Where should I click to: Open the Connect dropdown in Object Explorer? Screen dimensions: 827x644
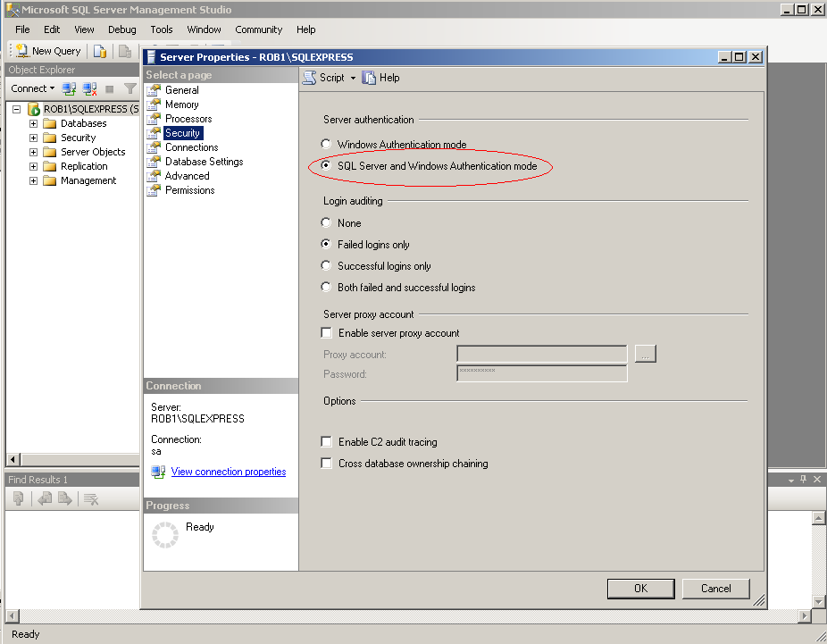[33, 88]
